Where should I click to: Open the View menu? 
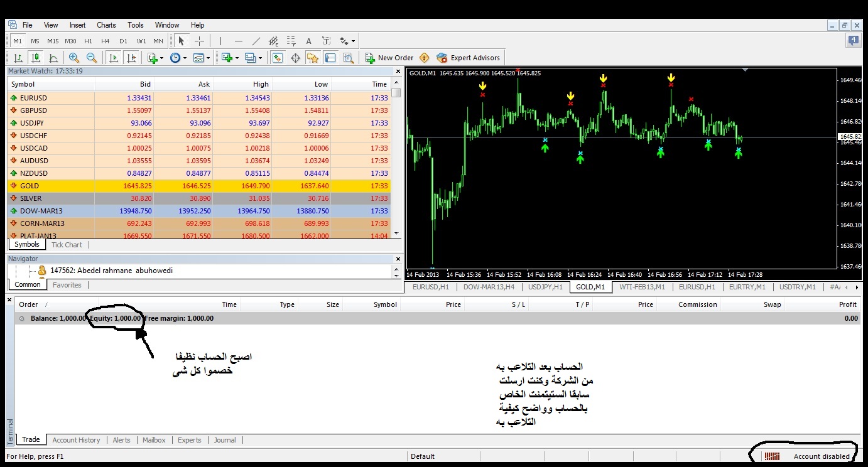(x=51, y=25)
